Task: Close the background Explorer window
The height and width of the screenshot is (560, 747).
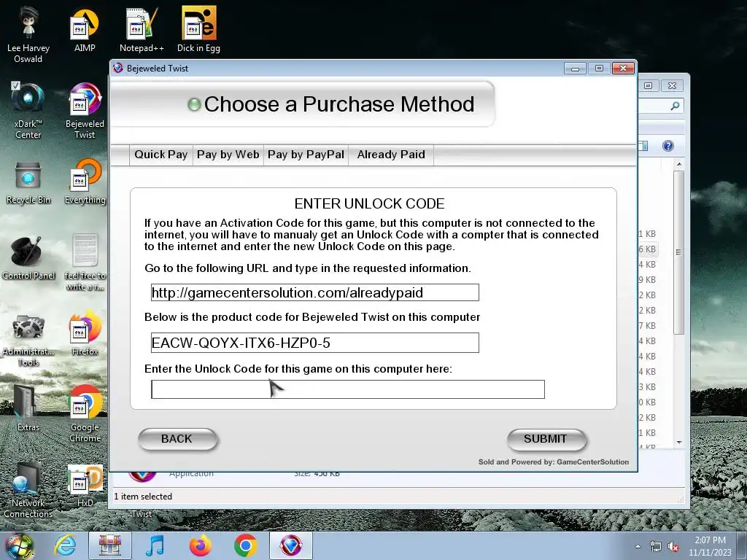Action: click(672, 86)
